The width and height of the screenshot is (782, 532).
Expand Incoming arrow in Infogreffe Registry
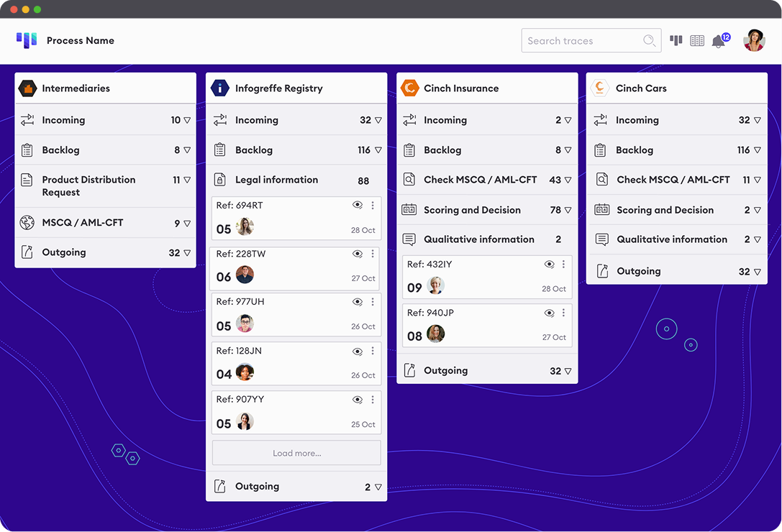(x=378, y=120)
